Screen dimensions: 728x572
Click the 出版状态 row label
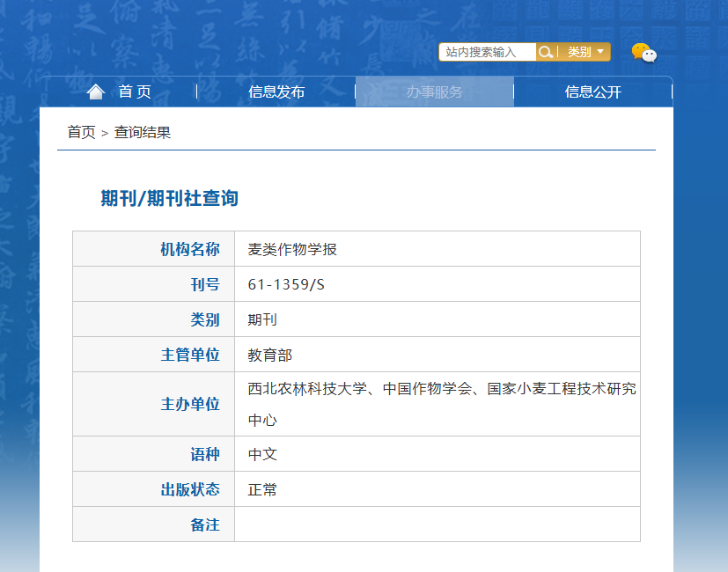coord(190,489)
